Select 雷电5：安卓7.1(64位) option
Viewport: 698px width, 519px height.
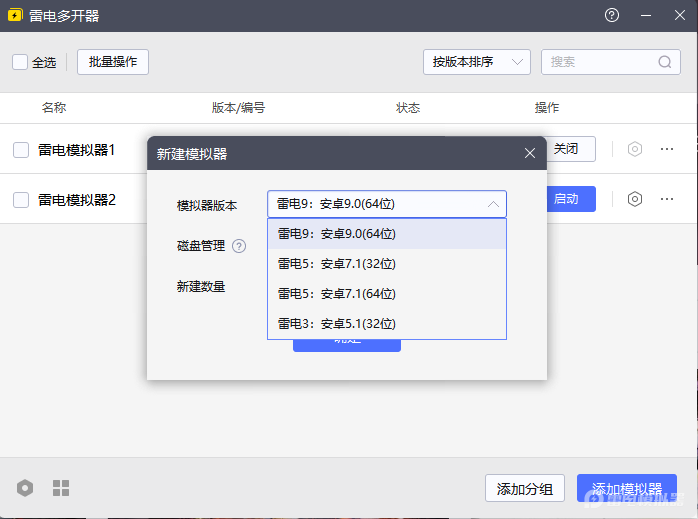click(387, 294)
